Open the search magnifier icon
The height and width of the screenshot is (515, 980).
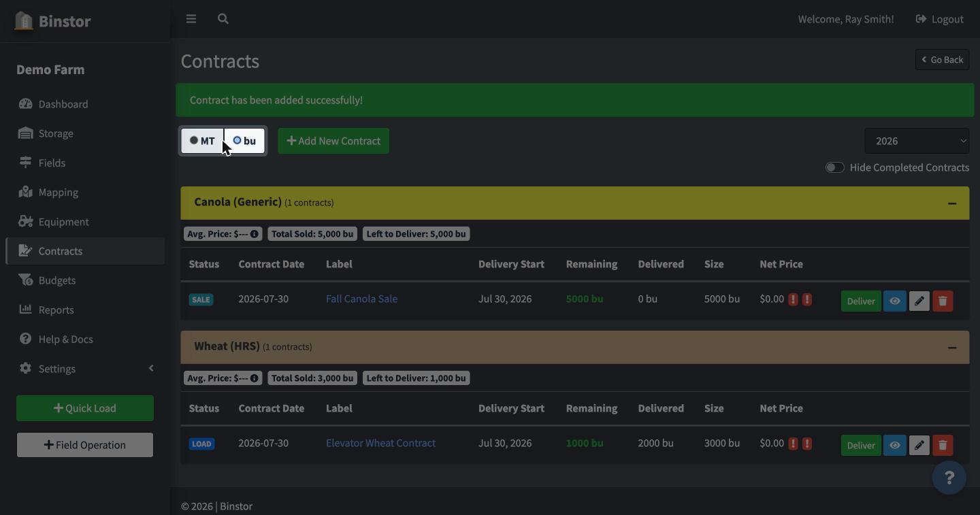click(223, 19)
